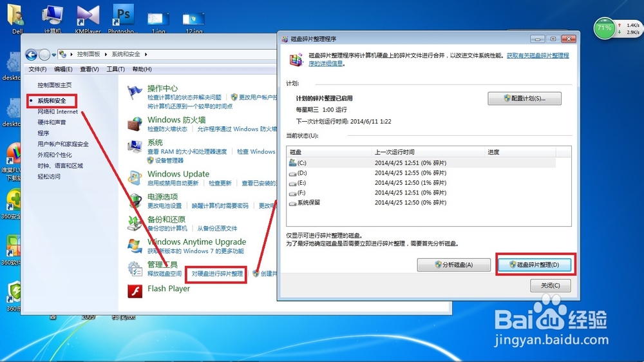This screenshot has height=362, width=644.
Task: Open 轻松访问 category
Action: coord(49,176)
